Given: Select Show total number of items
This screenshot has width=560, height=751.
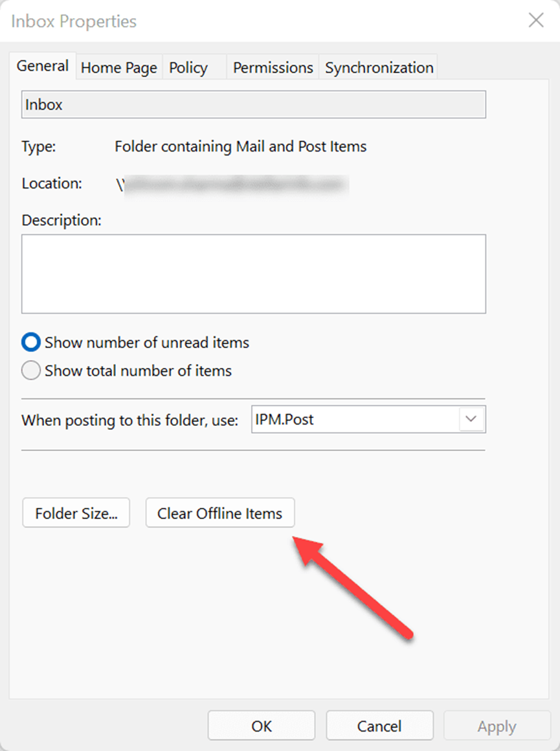Looking at the screenshot, I should 126,371.
